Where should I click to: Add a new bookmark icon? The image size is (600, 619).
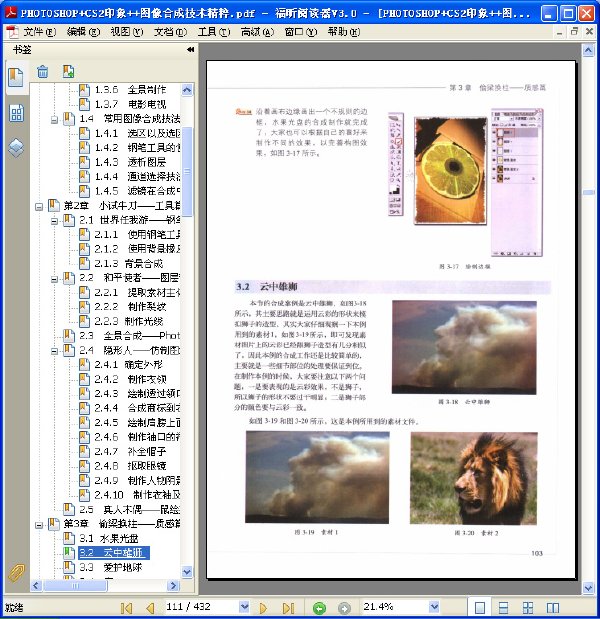click(68, 71)
